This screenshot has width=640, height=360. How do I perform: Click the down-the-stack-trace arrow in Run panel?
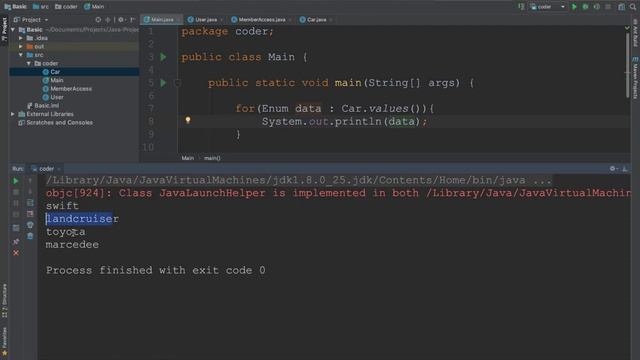[x=30, y=192]
